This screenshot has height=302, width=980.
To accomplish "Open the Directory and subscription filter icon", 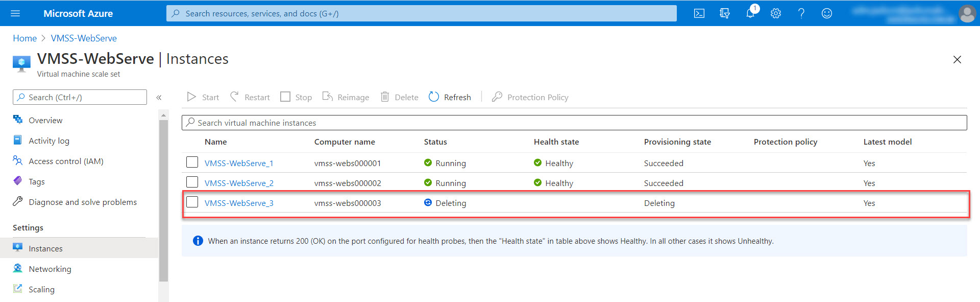I will pos(724,13).
